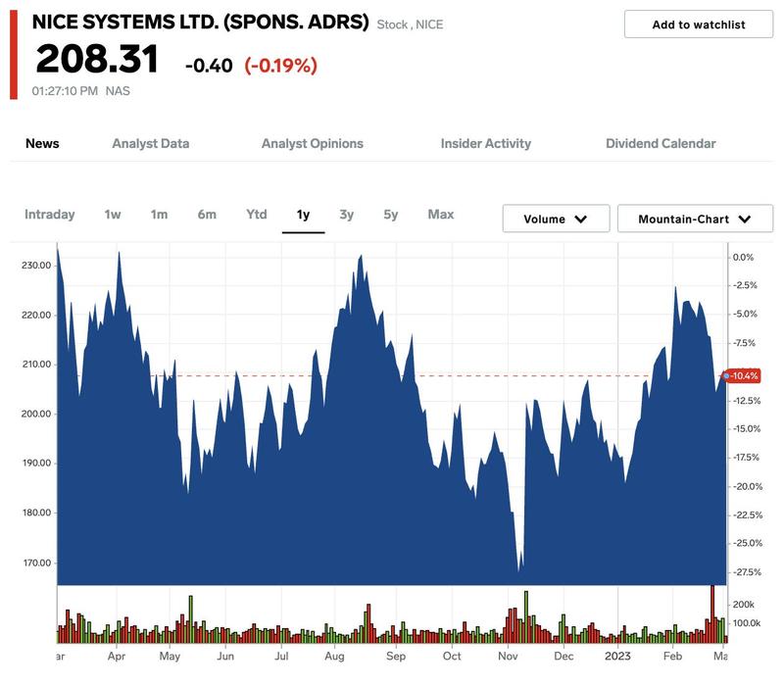Change chart range to 3y
Screen dimensions: 784x686
[x=346, y=215]
